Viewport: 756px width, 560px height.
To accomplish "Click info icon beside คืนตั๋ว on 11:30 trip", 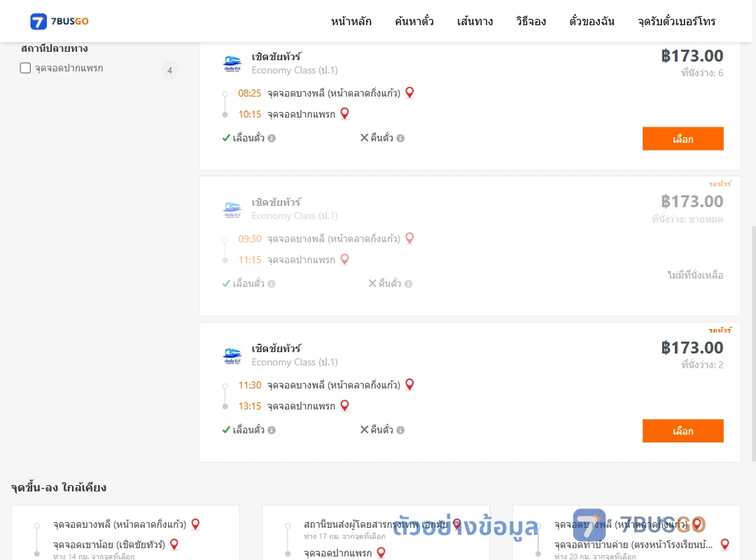I will point(400,430).
